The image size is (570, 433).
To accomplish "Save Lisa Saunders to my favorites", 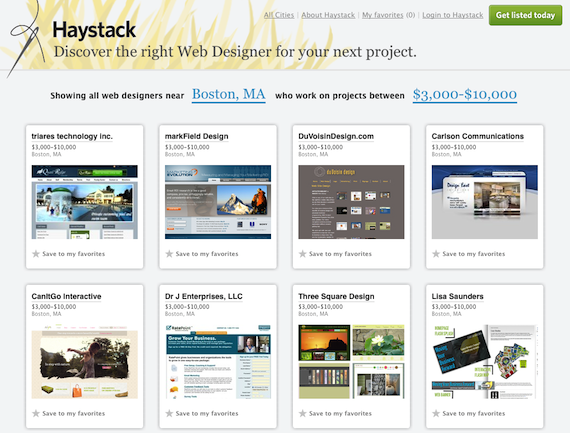I will pyautogui.click(x=469, y=413).
